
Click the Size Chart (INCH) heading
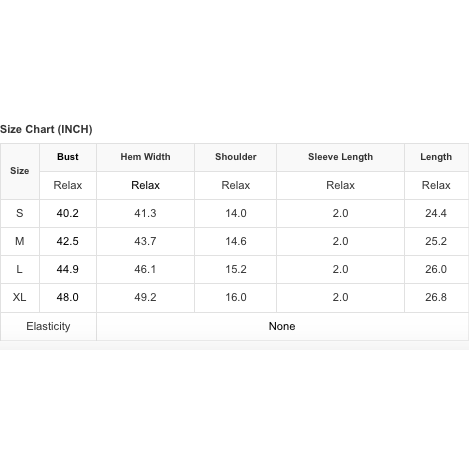click(x=46, y=129)
